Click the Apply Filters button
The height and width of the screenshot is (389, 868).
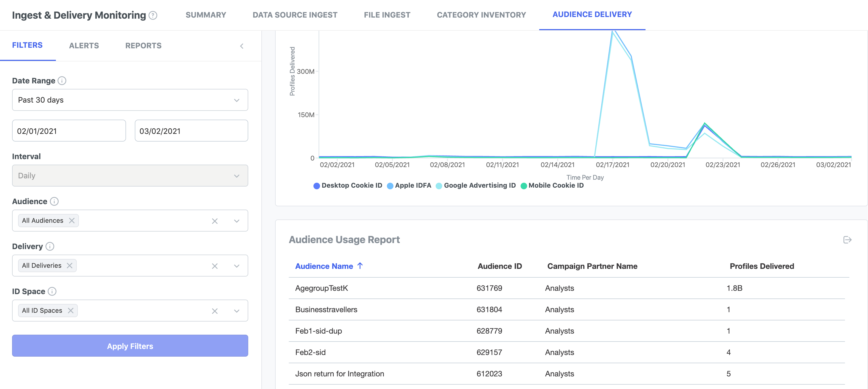click(130, 346)
